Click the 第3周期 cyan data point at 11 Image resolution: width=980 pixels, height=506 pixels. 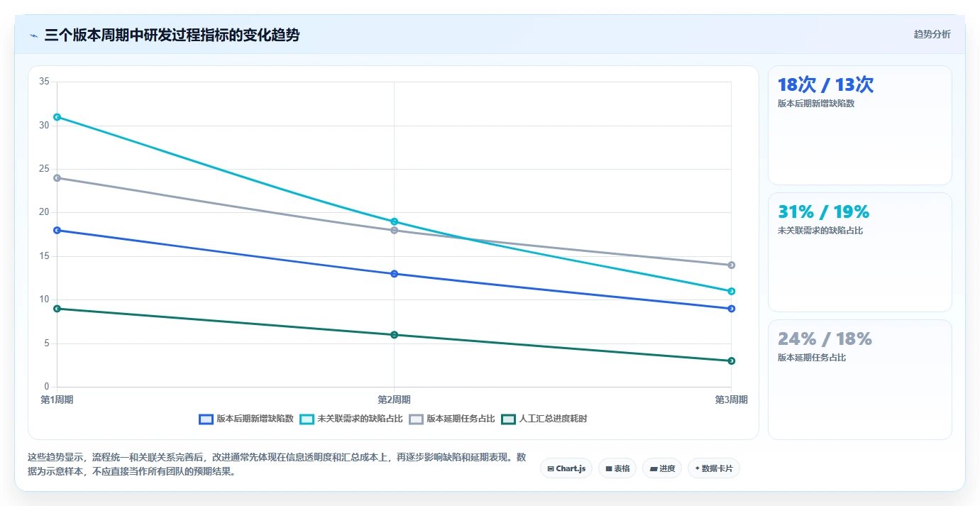pyautogui.click(x=731, y=291)
